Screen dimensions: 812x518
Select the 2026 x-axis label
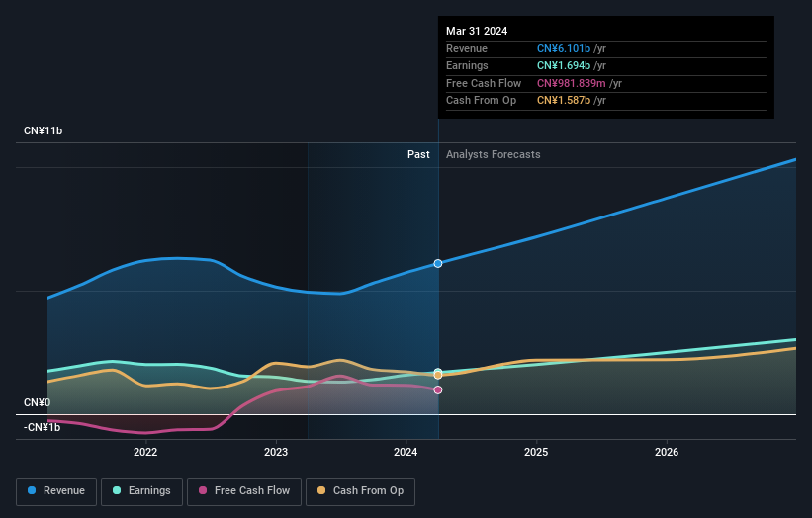[x=667, y=452]
